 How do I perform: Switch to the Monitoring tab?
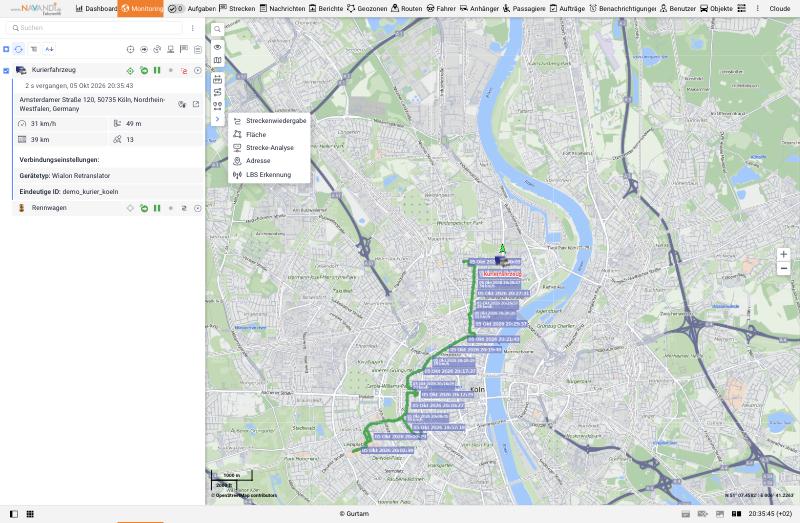(x=140, y=9)
